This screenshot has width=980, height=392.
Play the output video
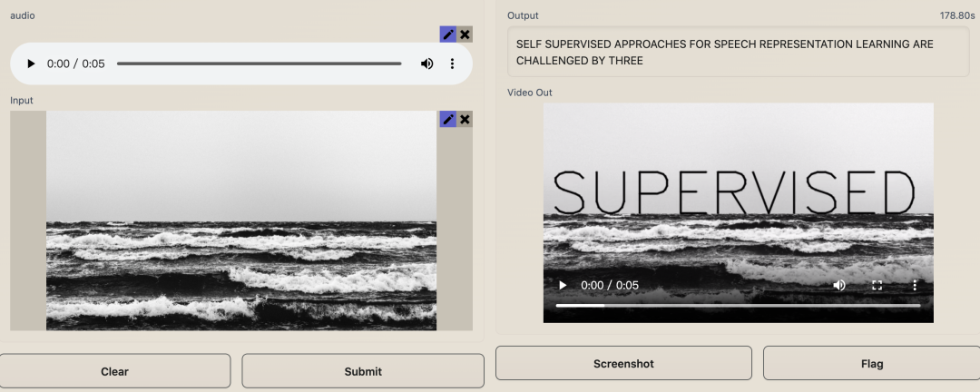pos(563,285)
